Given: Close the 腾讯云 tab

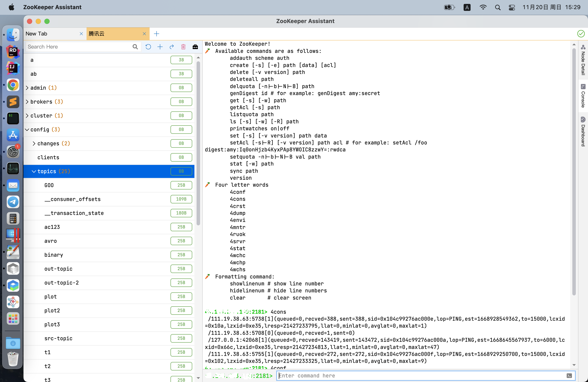Looking at the screenshot, I should tap(144, 34).
